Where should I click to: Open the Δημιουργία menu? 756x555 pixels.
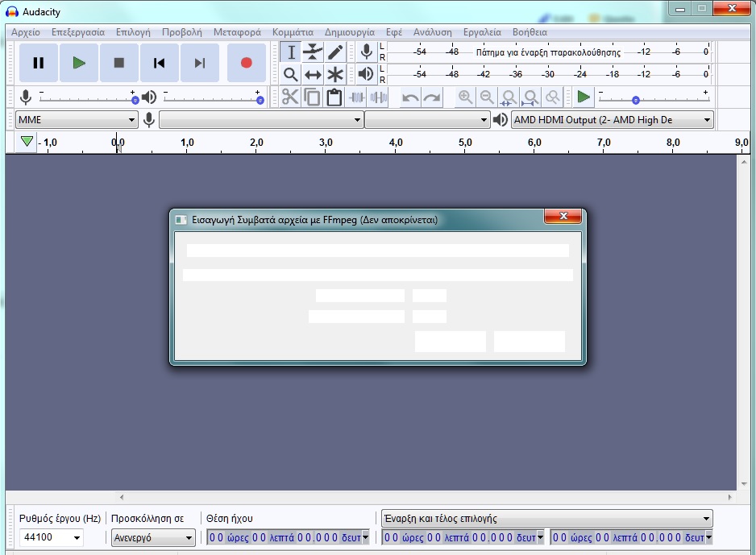click(350, 32)
